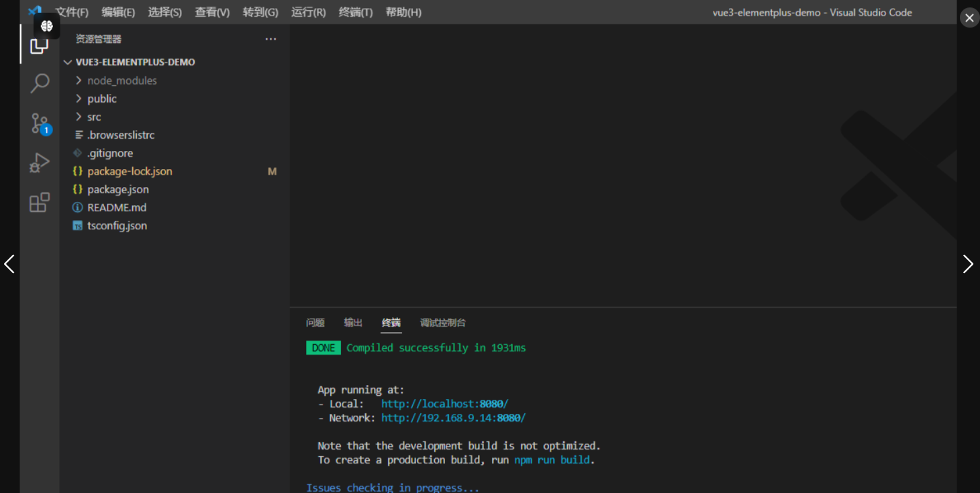
Task: Open the 运行(R) menu
Action: coord(309,12)
